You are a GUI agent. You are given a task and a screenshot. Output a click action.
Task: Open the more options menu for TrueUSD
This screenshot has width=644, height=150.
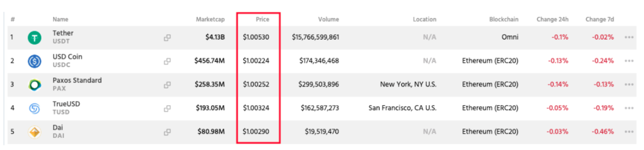pyautogui.click(x=629, y=108)
